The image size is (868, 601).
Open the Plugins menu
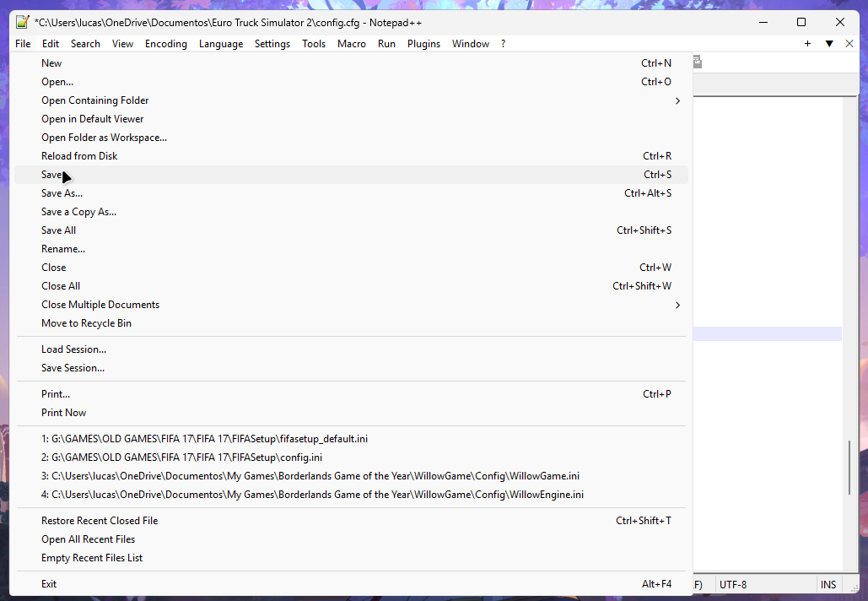424,44
